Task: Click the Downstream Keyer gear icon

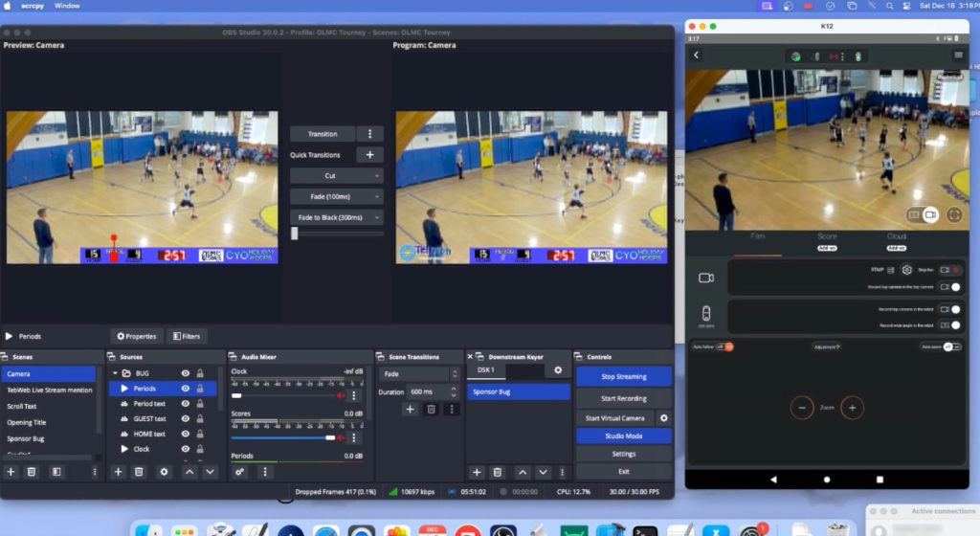Action: 558,370
